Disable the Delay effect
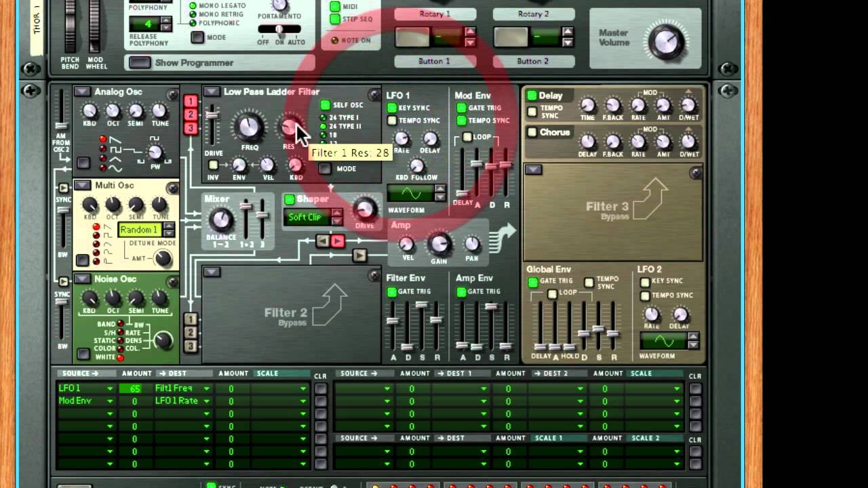This screenshot has width=868, height=488. point(532,96)
